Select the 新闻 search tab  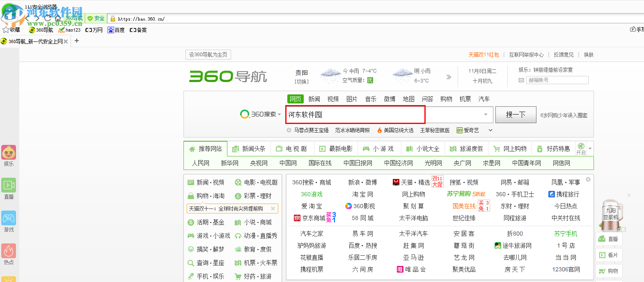[x=314, y=99]
